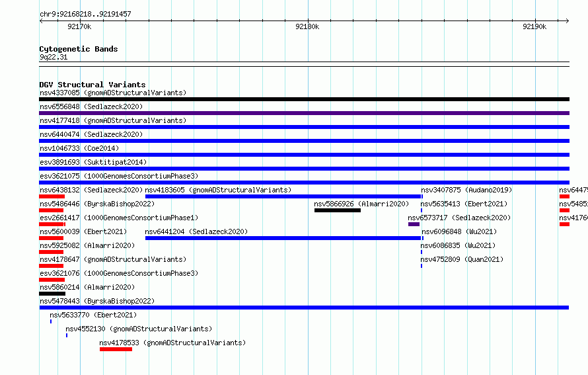This screenshot has width=588, height=375.
Task: Open esv2661417 (1000GenomesConsortiumPhase1) label
Action: (x=119, y=218)
